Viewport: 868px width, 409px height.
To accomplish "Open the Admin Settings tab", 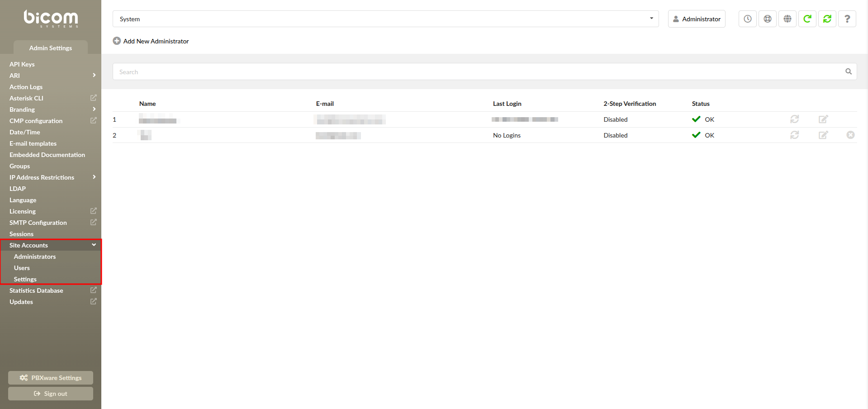I will (51, 48).
